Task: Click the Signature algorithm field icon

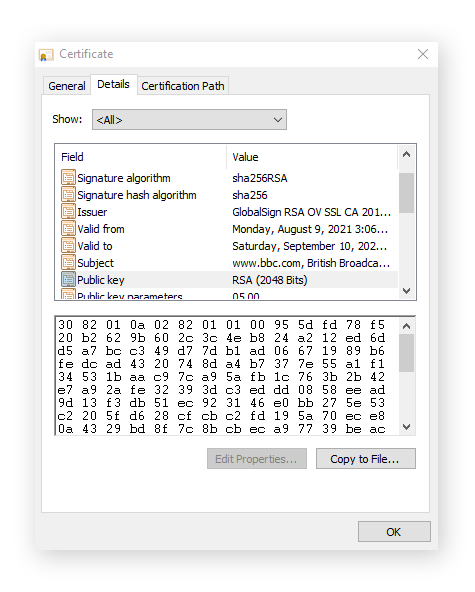Action: tap(68, 178)
